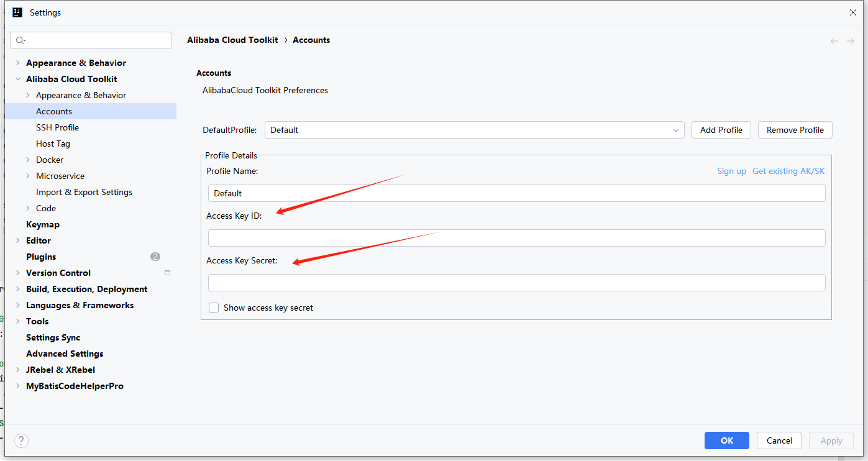This screenshot has width=868, height=461.
Task: Select Accounts in settings tree
Action: point(91,111)
